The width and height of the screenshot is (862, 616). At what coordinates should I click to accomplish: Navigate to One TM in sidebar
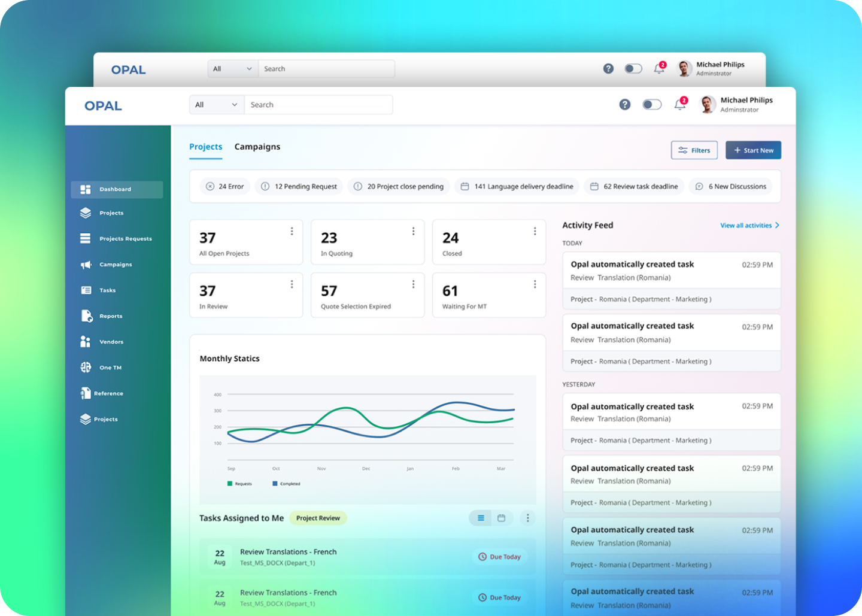[x=110, y=367]
